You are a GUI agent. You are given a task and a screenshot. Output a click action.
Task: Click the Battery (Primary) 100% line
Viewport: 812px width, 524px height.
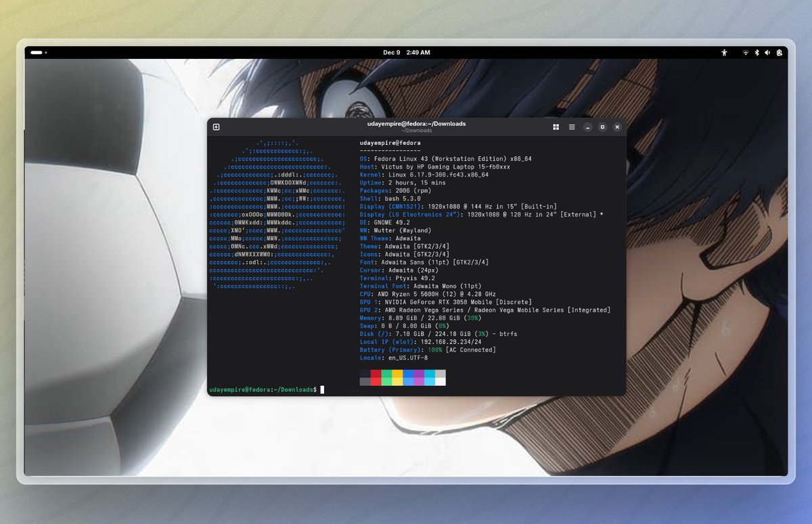click(428, 350)
